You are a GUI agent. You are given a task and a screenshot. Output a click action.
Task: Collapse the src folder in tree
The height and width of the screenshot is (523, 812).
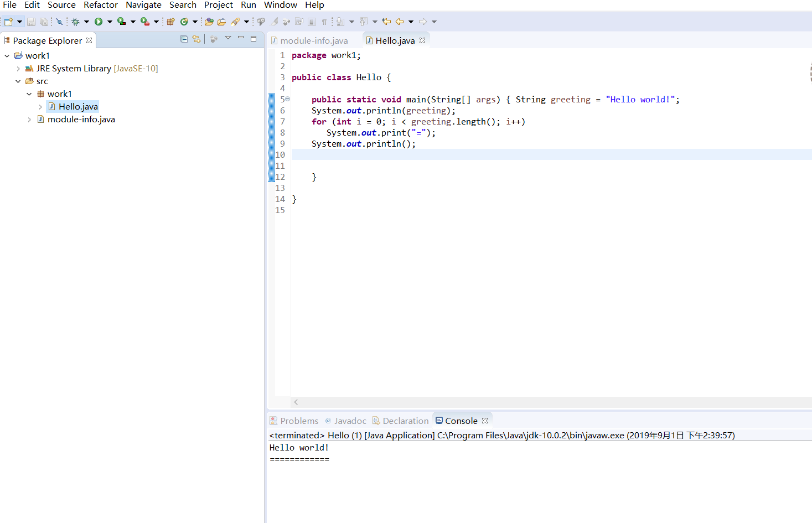tap(18, 81)
